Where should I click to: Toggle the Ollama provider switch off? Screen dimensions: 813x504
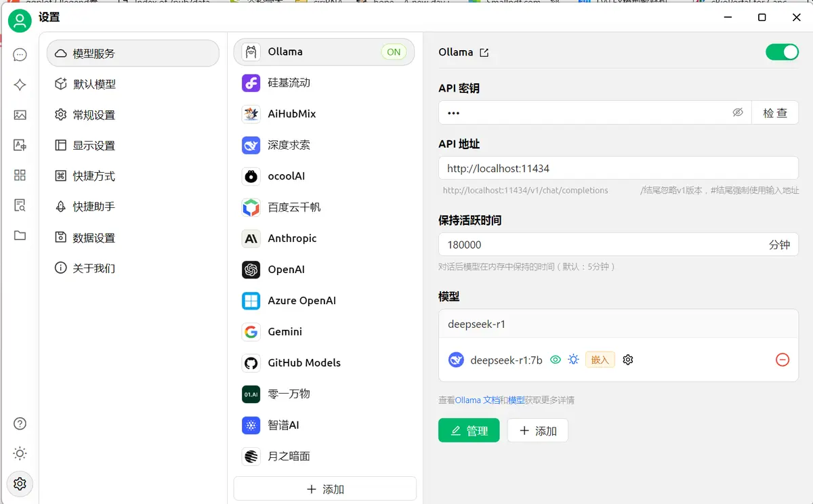pos(782,52)
